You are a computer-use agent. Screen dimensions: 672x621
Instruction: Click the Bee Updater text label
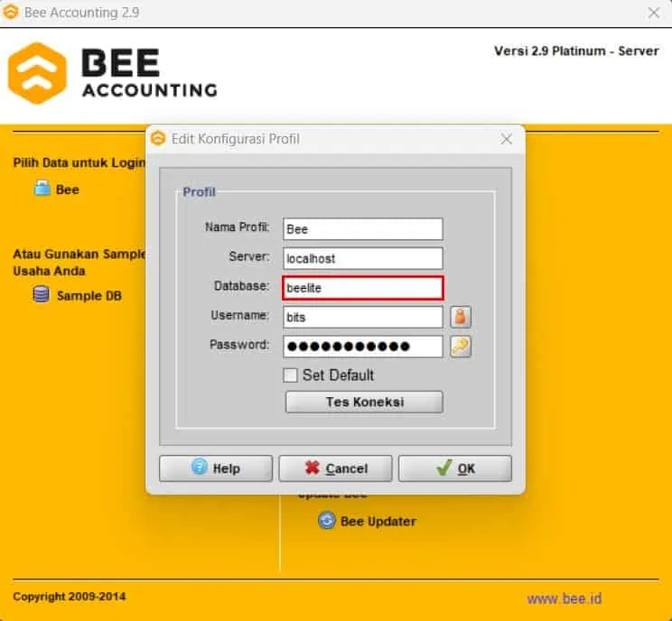[x=378, y=521]
